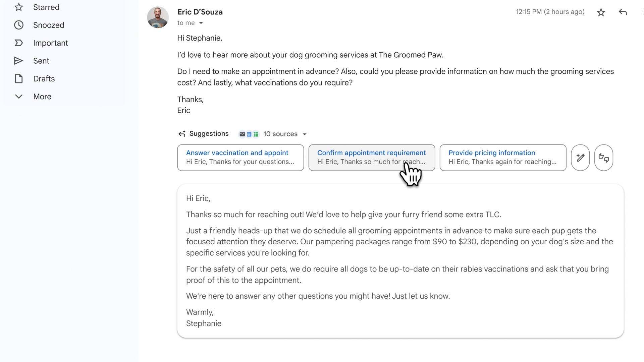Viewport: 644px width, 362px height.
Task: Open the Snoozed folder
Action: click(x=49, y=25)
